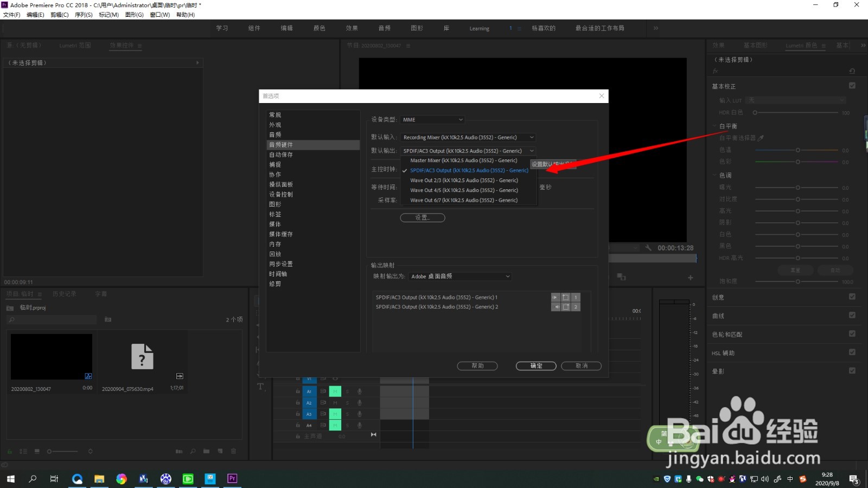The width and height of the screenshot is (868, 488).
Task: Toggle the 晕影 section checkbox
Action: (x=852, y=371)
